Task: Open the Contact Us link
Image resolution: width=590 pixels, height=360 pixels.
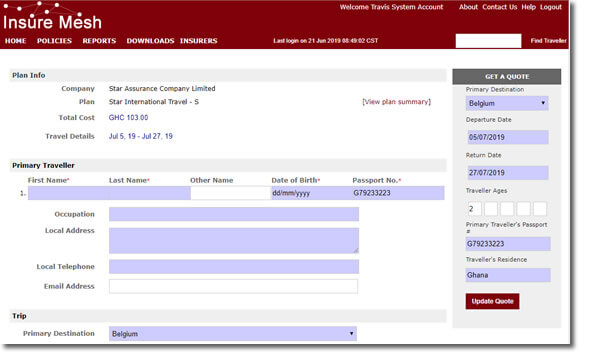Action: click(x=500, y=7)
